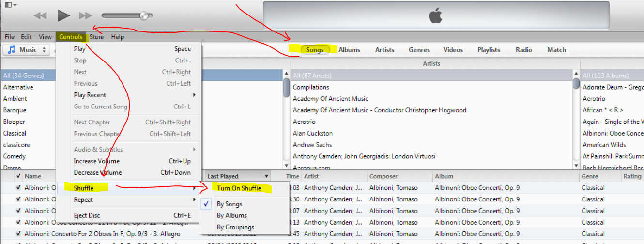Select the Alternative genre

(18, 88)
